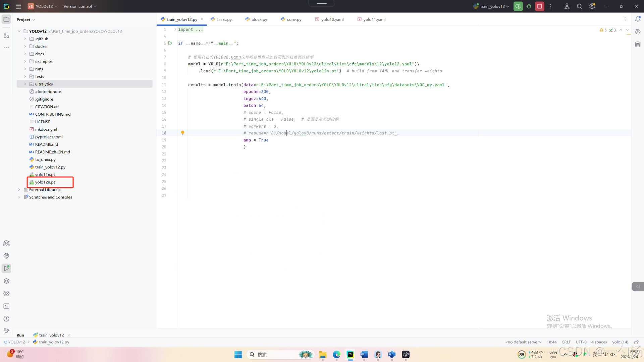This screenshot has height=362, width=644.
Task: Open the Python Console tool window
Action: pos(6,256)
